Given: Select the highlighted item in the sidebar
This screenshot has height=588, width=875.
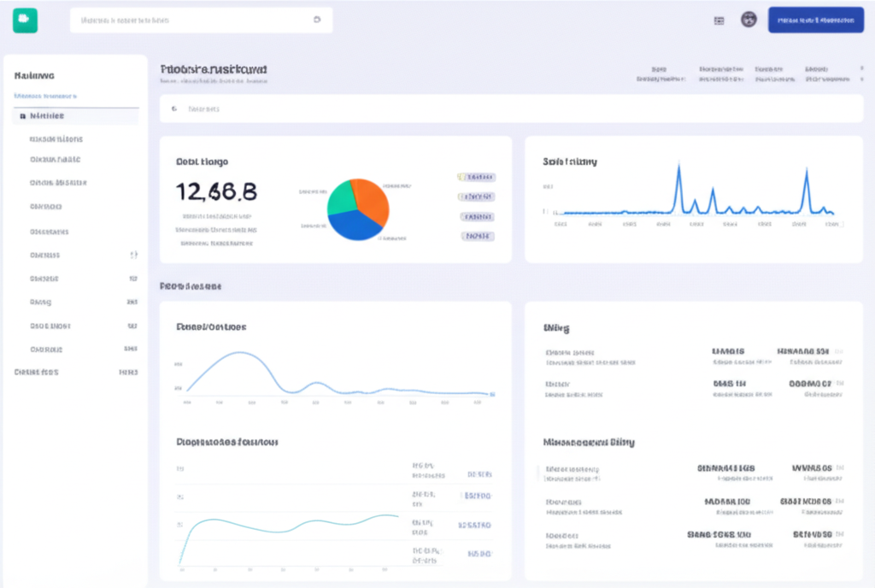Looking at the screenshot, I should 75,116.
